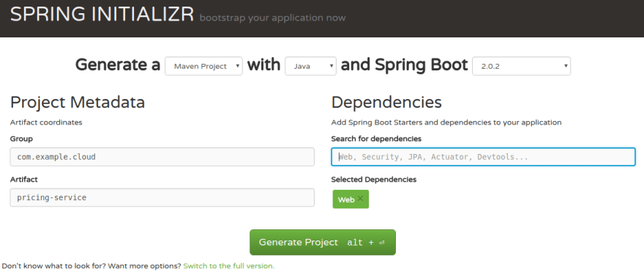The width and height of the screenshot is (644, 280).
Task: Click the Artifact label
Action: coord(24,180)
